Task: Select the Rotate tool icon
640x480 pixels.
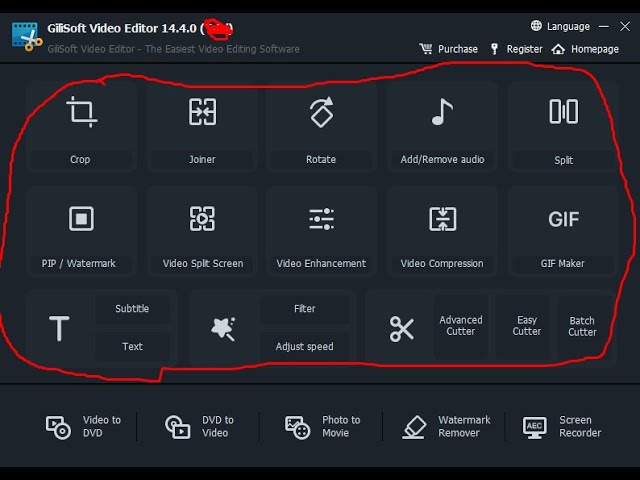Action: coord(322,112)
